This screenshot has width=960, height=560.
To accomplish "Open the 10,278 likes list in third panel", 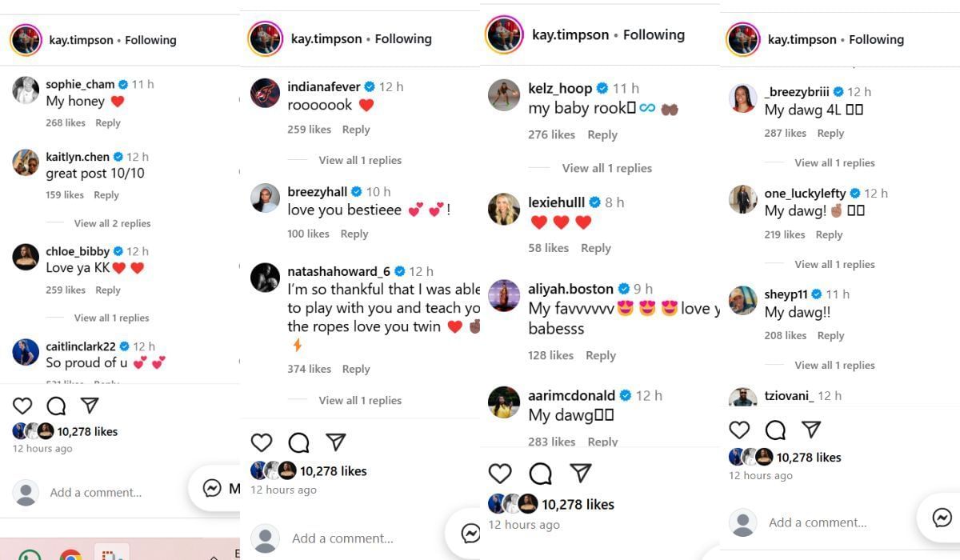I will click(x=578, y=504).
